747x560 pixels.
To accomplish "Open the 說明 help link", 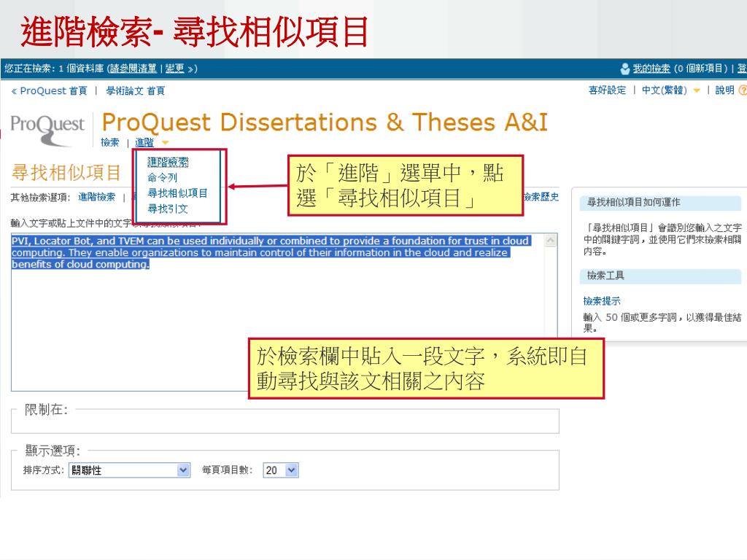I will 724,90.
